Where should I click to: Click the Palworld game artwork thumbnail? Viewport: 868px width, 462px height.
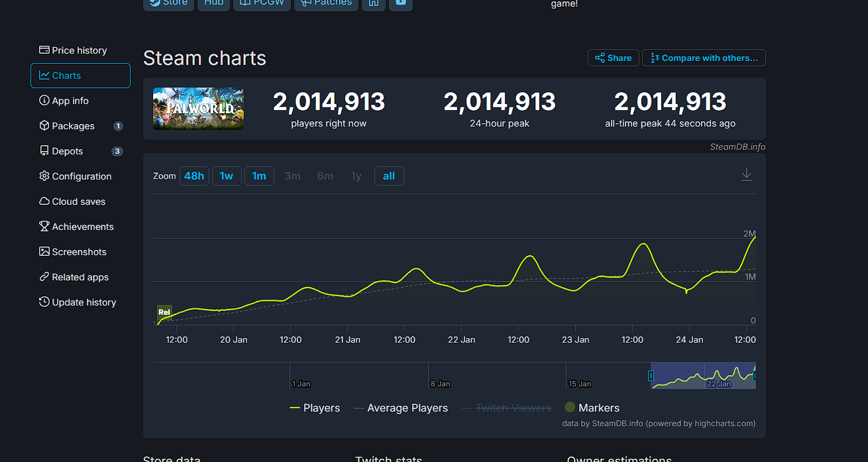(x=198, y=108)
